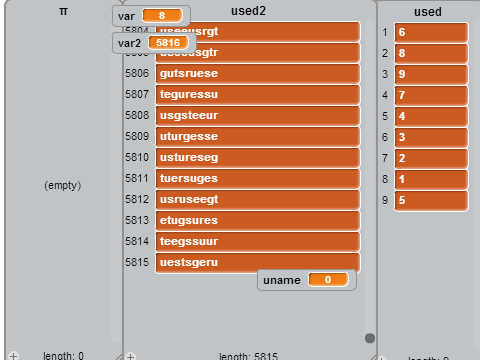This screenshot has height=360, width=480.
Task: Click the uname variable monitor label
Action: 282,280
